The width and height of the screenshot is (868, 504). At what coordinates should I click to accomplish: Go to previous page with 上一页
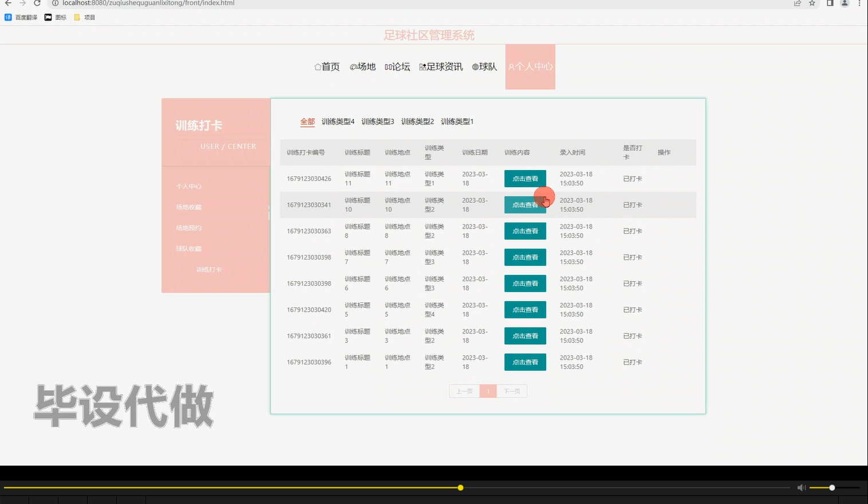[x=464, y=391]
